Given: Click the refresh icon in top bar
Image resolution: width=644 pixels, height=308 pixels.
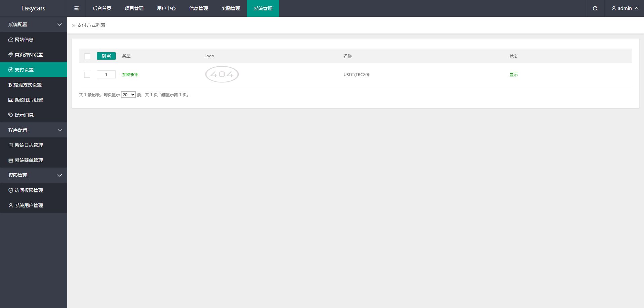Looking at the screenshot, I should (595, 8).
